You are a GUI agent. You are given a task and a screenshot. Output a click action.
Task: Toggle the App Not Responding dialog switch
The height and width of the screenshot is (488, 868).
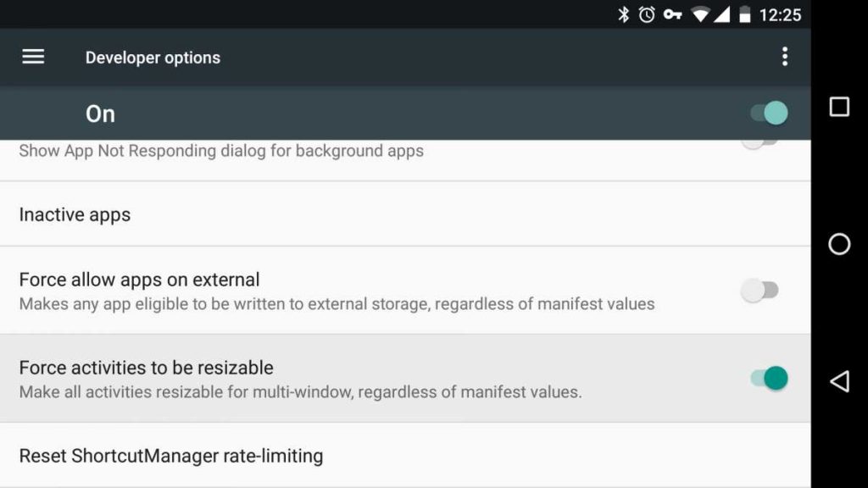[759, 142]
